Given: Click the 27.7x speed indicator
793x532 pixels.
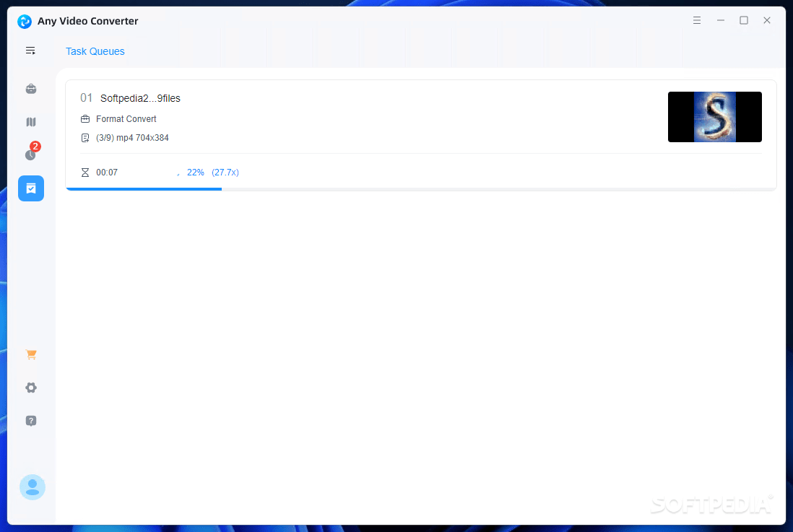Looking at the screenshot, I should pos(225,172).
